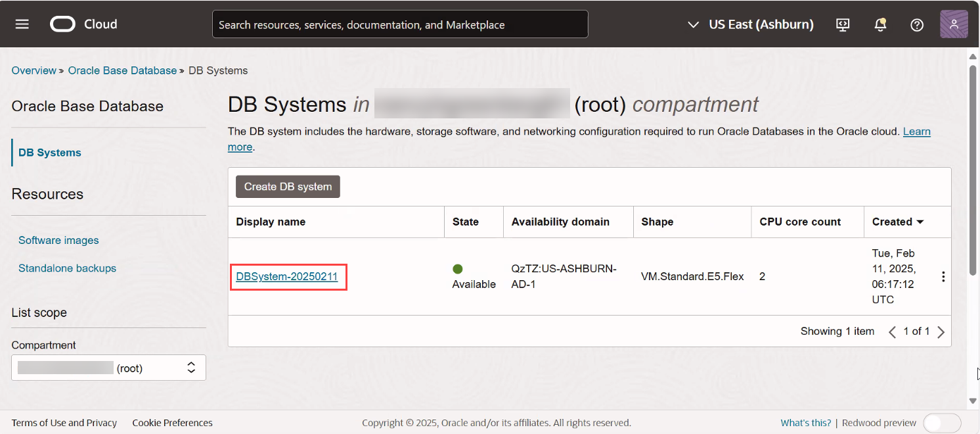Open the Compartment dropdown

pos(108,368)
